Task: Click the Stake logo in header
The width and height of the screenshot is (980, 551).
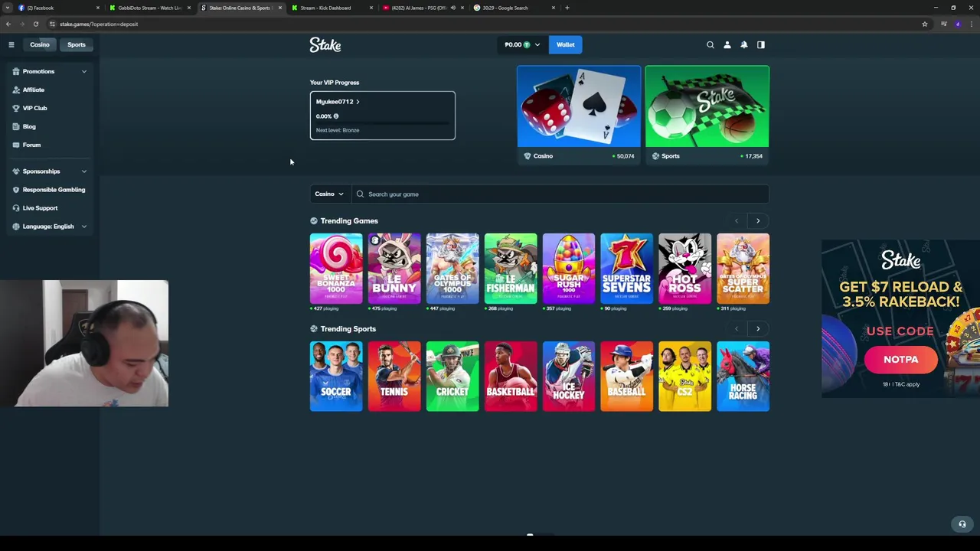Action: point(325,45)
